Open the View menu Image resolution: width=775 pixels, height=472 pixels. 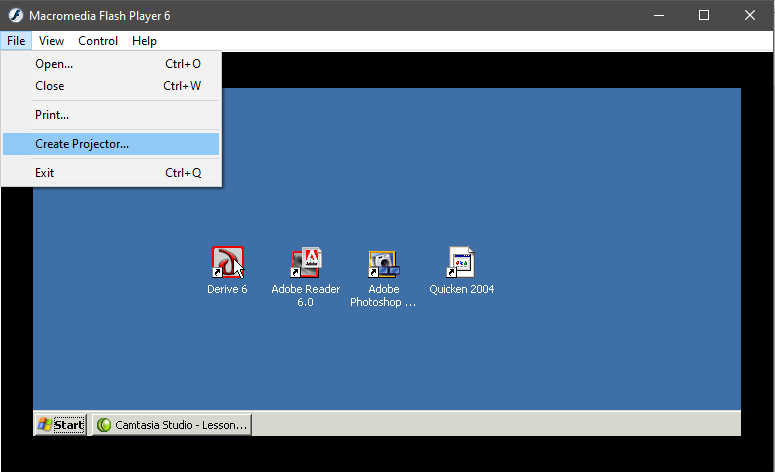click(51, 41)
